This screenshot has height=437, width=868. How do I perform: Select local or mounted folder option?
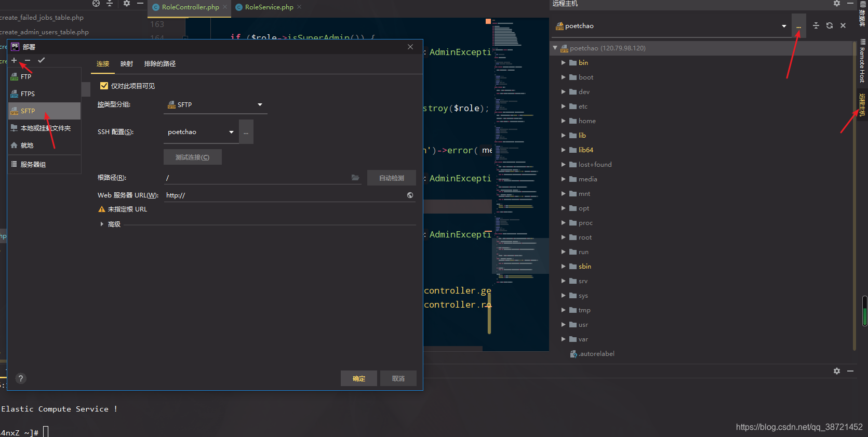point(45,128)
